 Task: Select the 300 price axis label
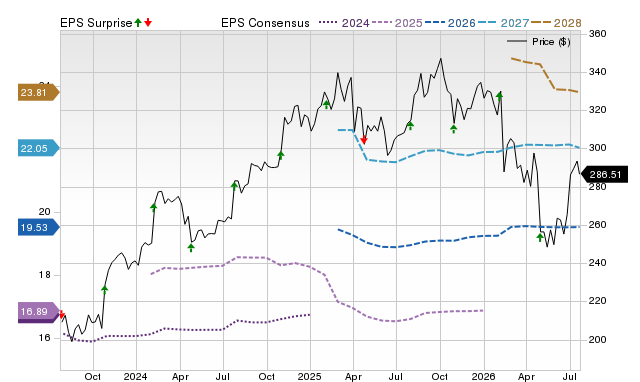point(597,148)
